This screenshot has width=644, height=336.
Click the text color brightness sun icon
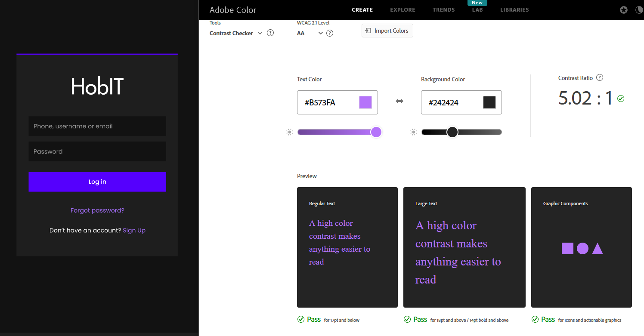click(290, 132)
